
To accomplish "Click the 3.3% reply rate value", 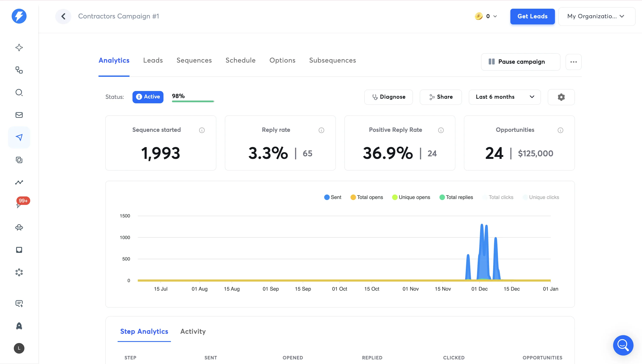I will 268,153.
